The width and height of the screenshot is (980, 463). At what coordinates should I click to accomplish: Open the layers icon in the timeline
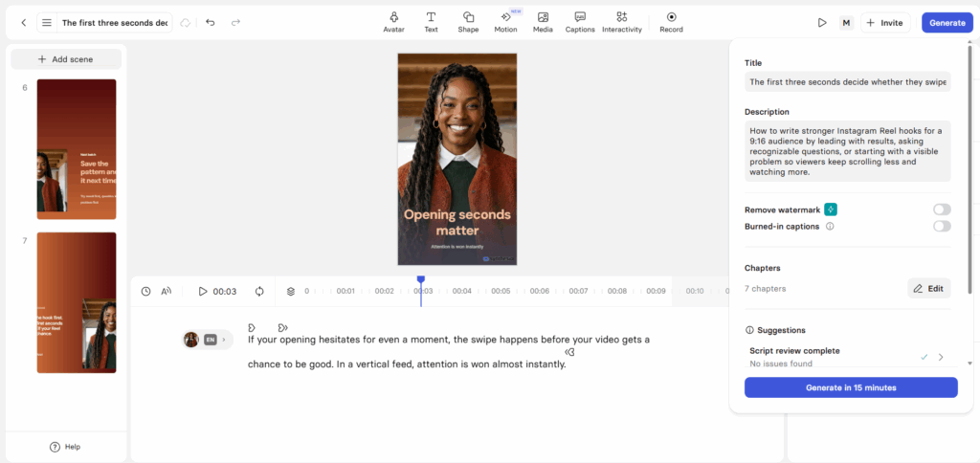pos(291,291)
